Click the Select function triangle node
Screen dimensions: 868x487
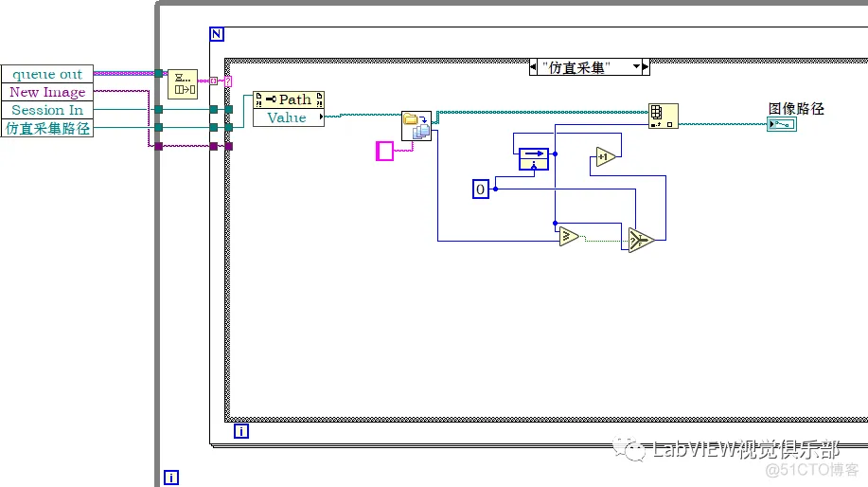641,241
